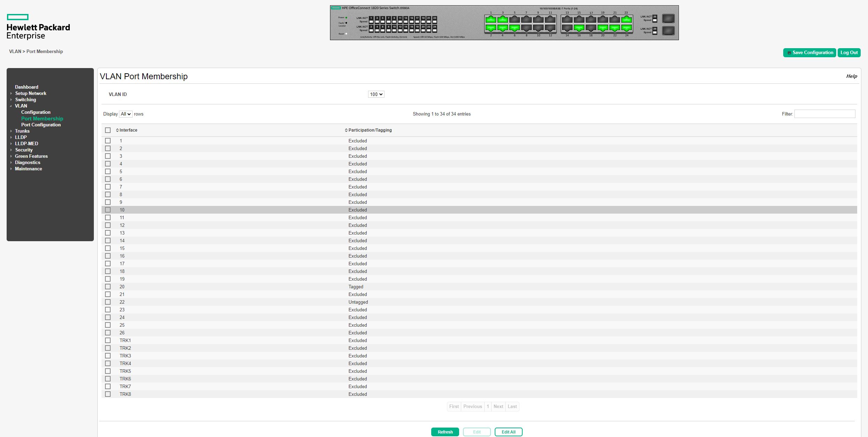The height and width of the screenshot is (437, 868).
Task: Click the Save Configuration button
Action: tap(809, 52)
